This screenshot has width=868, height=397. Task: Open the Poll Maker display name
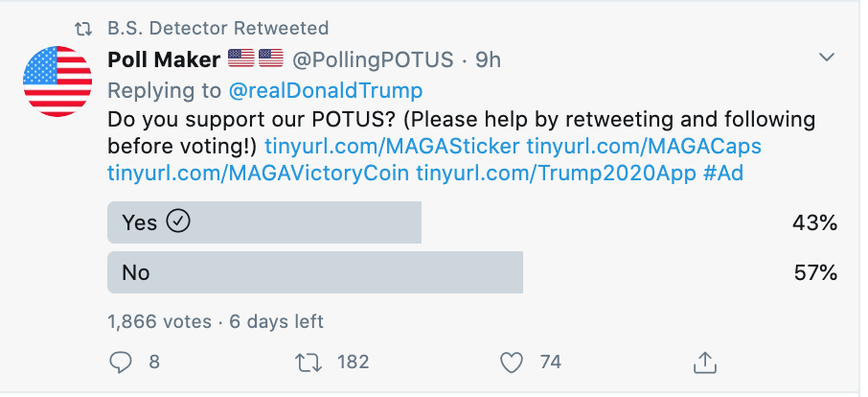coord(164,59)
